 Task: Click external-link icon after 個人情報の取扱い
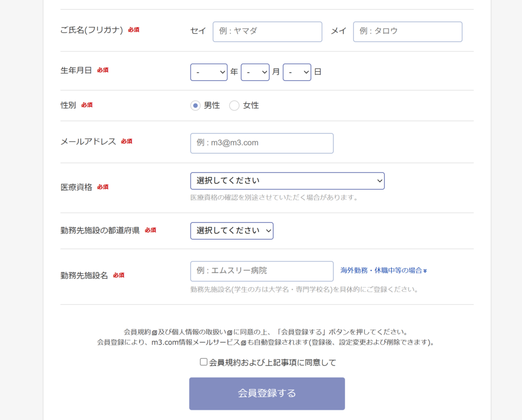coord(229,332)
